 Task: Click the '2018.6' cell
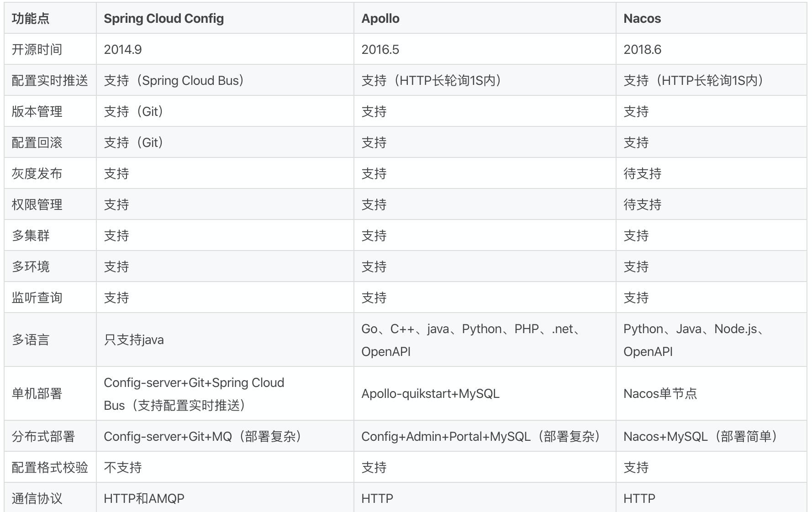(x=712, y=49)
